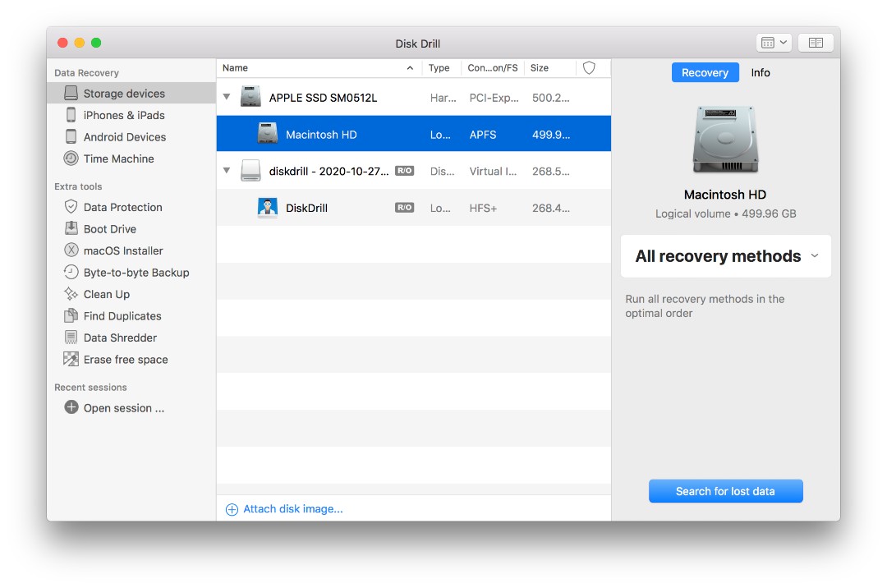Click the shield protection column header
Viewport: 887px width, 588px height.
click(x=589, y=68)
